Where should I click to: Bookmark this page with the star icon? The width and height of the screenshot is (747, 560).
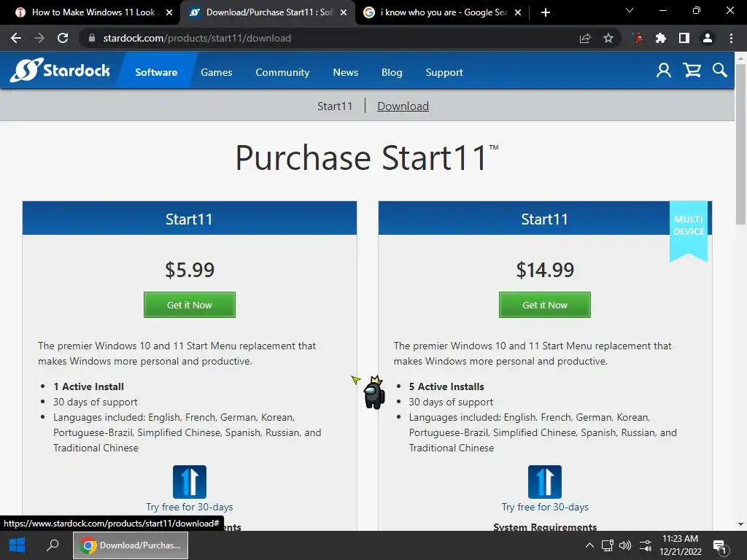(x=608, y=38)
